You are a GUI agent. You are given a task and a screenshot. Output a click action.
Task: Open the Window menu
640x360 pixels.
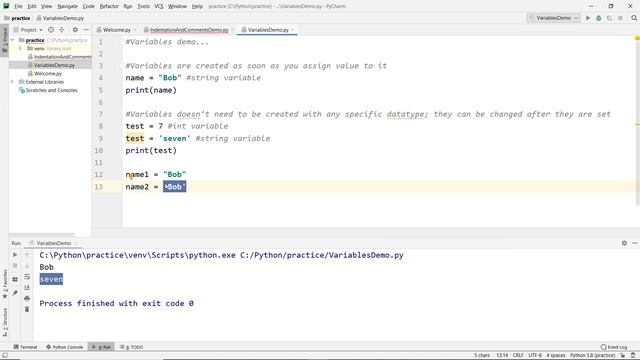click(x=177, y=6)
